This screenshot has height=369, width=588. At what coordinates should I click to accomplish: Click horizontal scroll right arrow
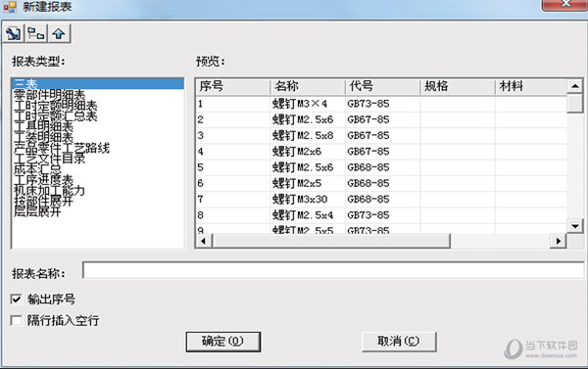pos(558,241)
